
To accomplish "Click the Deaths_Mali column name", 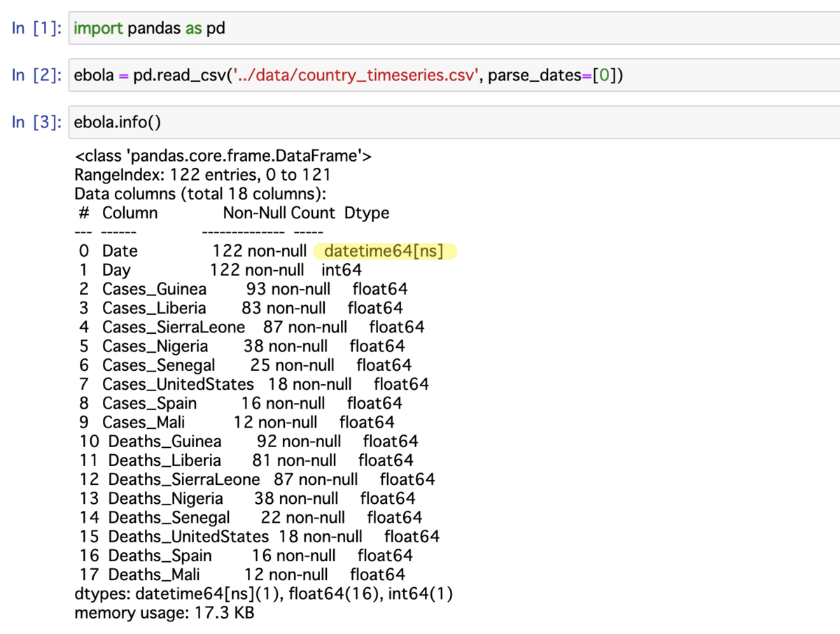I will point(154,575).
